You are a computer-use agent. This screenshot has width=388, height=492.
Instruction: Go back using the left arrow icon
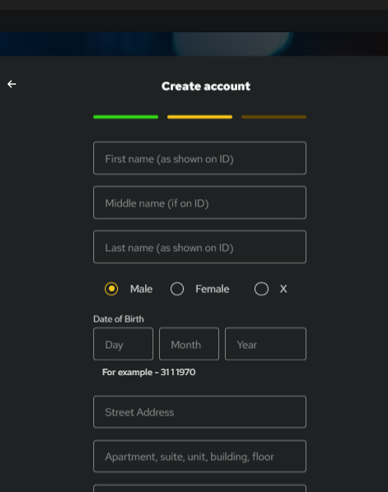[12, 84]
